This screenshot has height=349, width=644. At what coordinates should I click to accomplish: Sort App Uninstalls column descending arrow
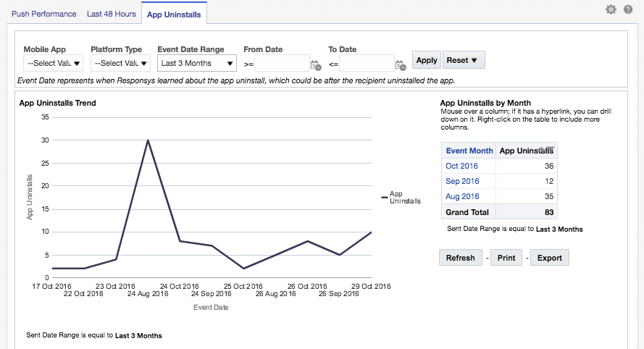(x=551, y=148)
